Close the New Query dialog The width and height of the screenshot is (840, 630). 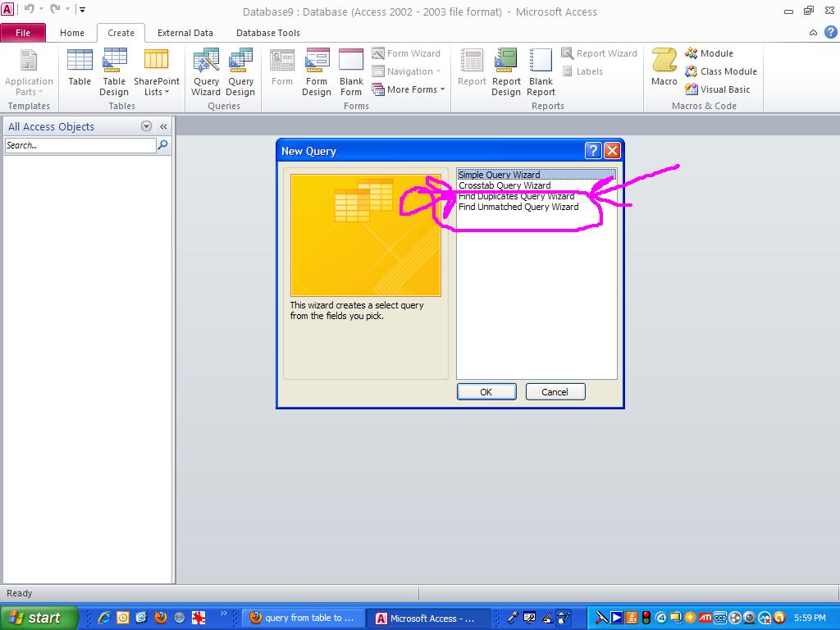tap(612, 151)
